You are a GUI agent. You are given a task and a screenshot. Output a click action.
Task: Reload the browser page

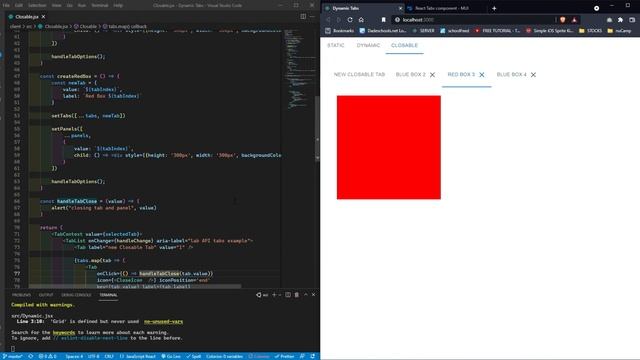tap(350, 20)
